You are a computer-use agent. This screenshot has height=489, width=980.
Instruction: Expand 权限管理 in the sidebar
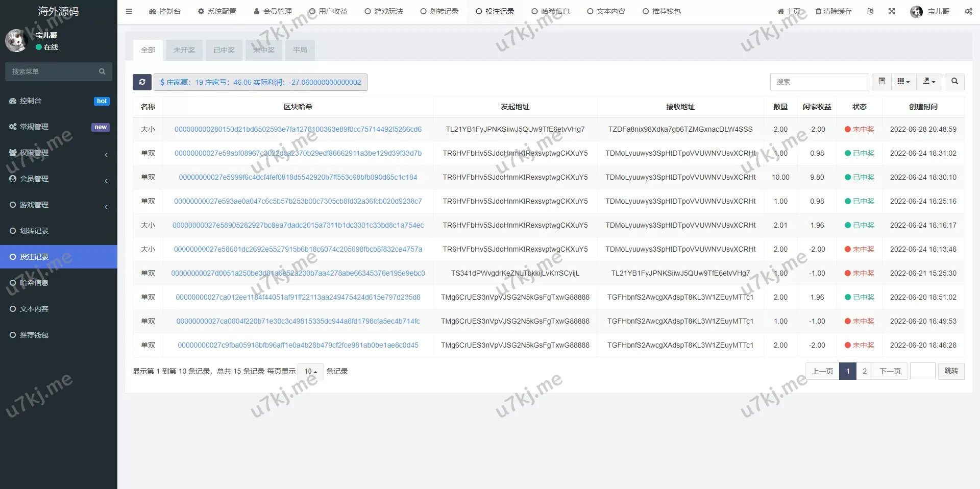58,153
